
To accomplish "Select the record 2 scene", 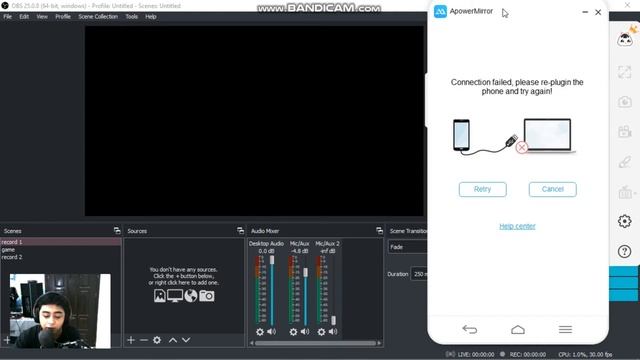I will (x=61, y=257).
